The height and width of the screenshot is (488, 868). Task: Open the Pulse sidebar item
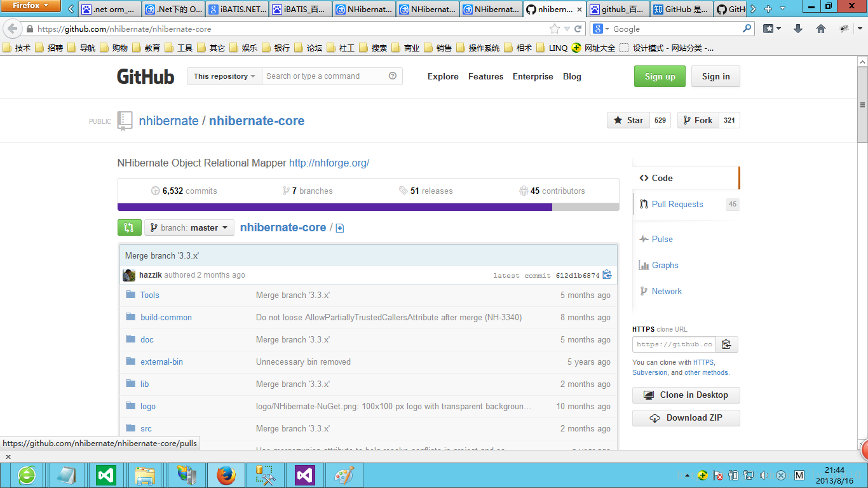[x=662, y=239]
